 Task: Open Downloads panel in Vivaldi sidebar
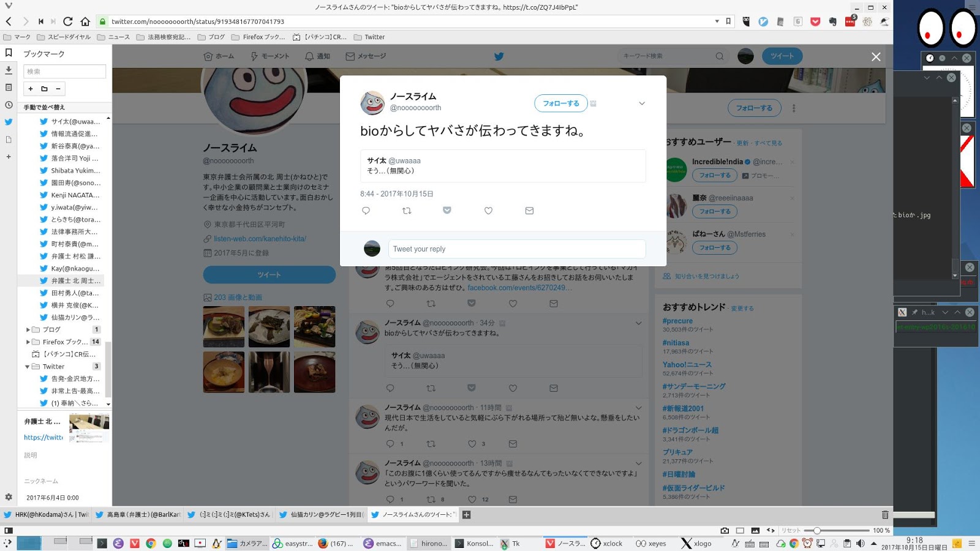(x=9, y=70)
